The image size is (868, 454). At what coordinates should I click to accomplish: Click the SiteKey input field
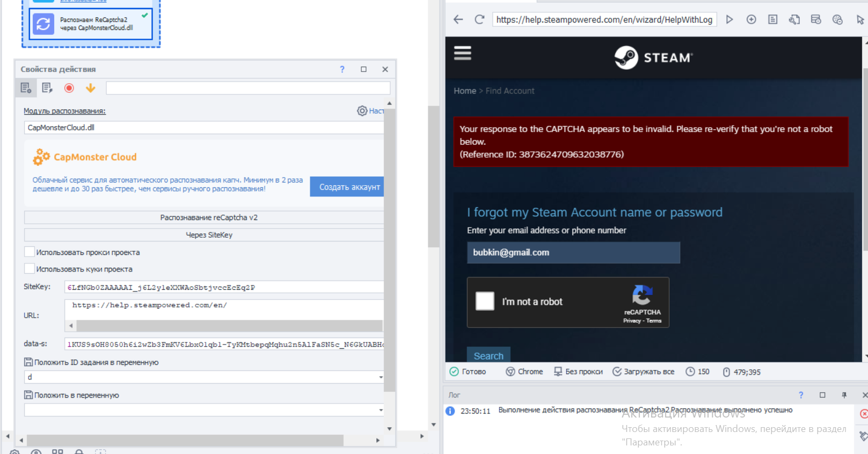tap(224, 287)
